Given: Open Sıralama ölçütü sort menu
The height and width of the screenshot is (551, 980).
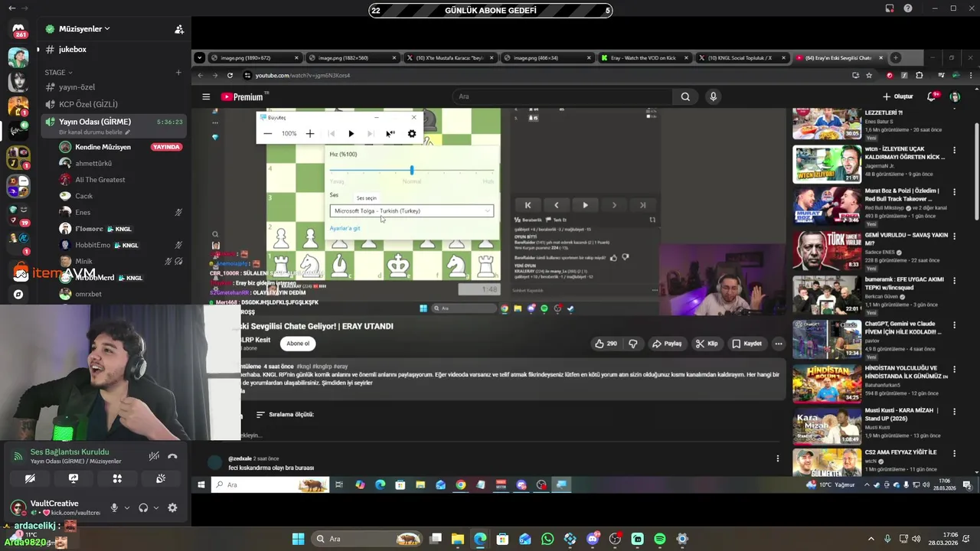Looking at the screenshot, I should 285,414.
